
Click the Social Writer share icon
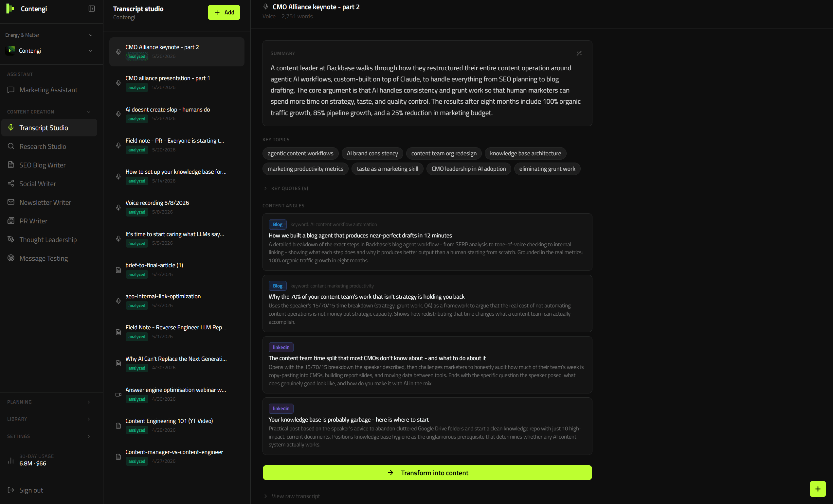coord(11,183)
